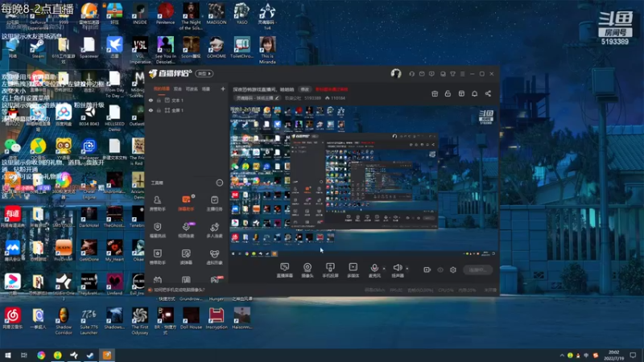Viewport: 644px width, 362px height.
Task: Open the hamburger menu icon in title bar
Action: click(x=462, y=74)
